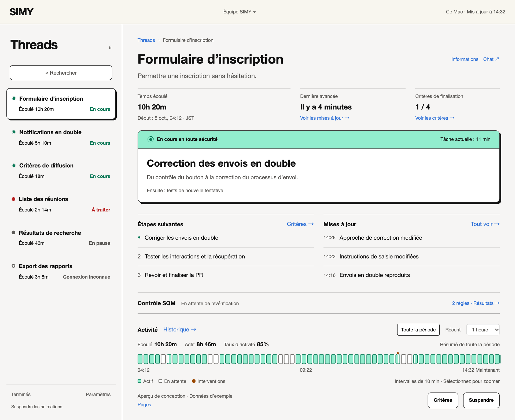Open update Approche de correction modifiée
Image resolution: width=515 pixels, height=420 pixels.
(x=411, y=238)
